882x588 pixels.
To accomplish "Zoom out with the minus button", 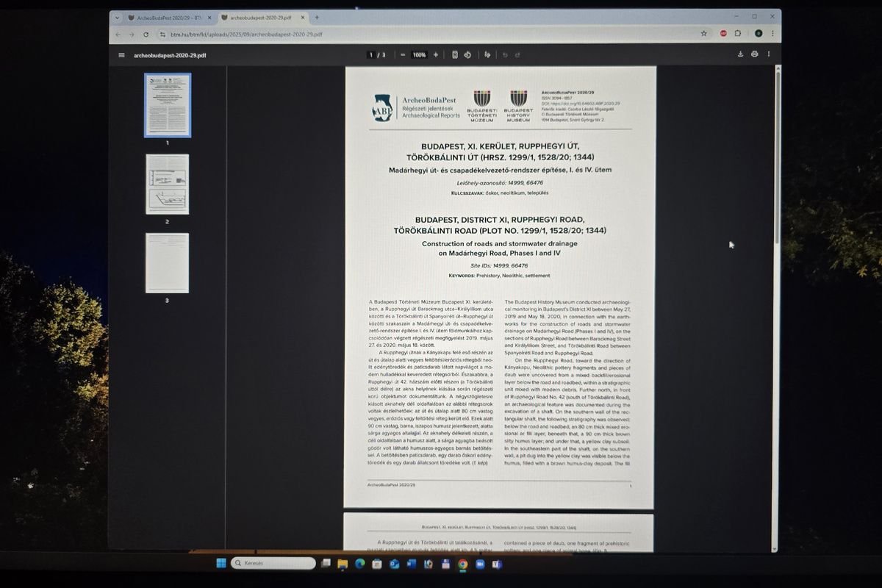I will pos(403,55).
